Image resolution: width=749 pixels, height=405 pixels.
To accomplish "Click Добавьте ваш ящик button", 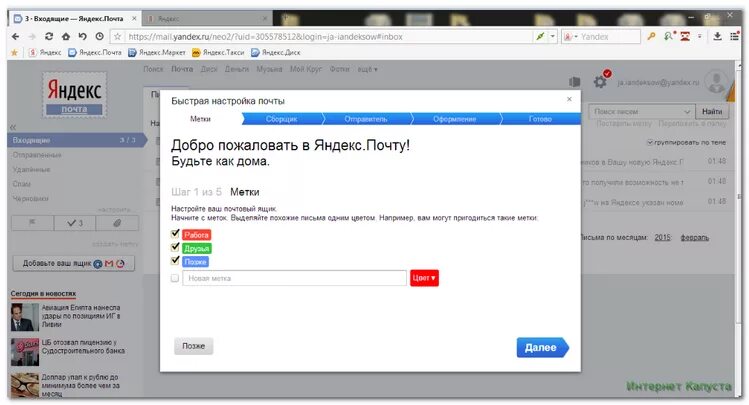I will (74, 263).
